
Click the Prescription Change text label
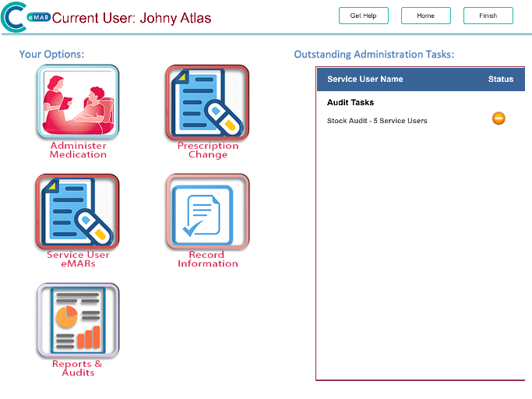point(207,150)
